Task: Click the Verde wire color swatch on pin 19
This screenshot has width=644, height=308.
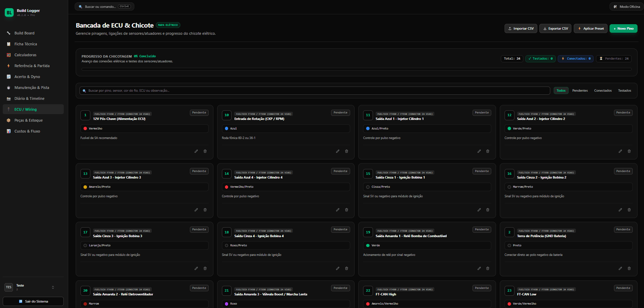Action: (x=368, y=246)
